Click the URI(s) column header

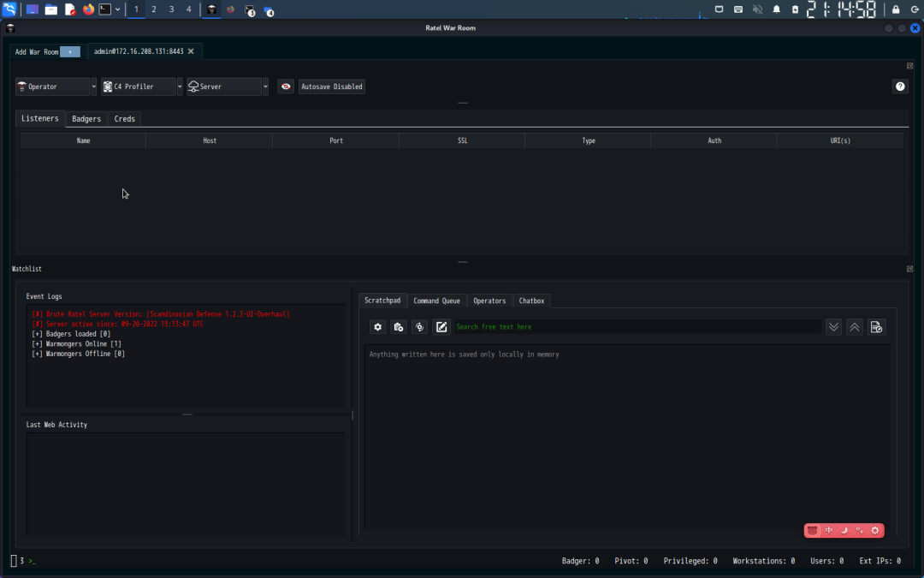[x=840, y=140]
